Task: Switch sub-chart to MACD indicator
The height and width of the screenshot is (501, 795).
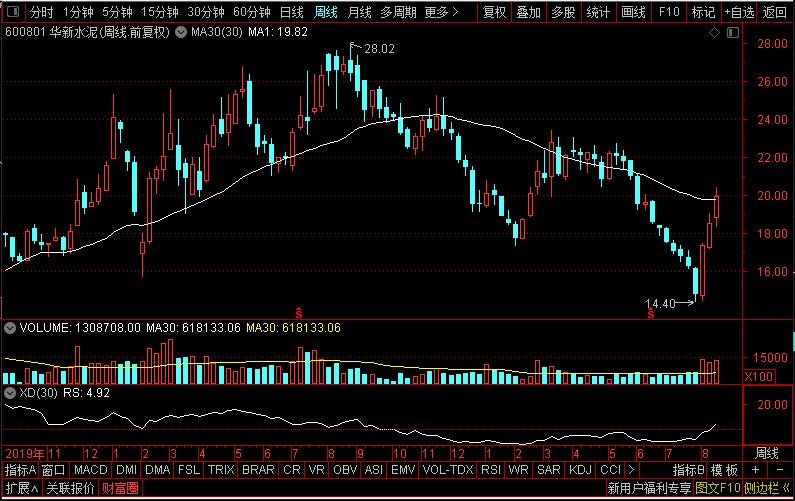Action: [x=91, y=470]
